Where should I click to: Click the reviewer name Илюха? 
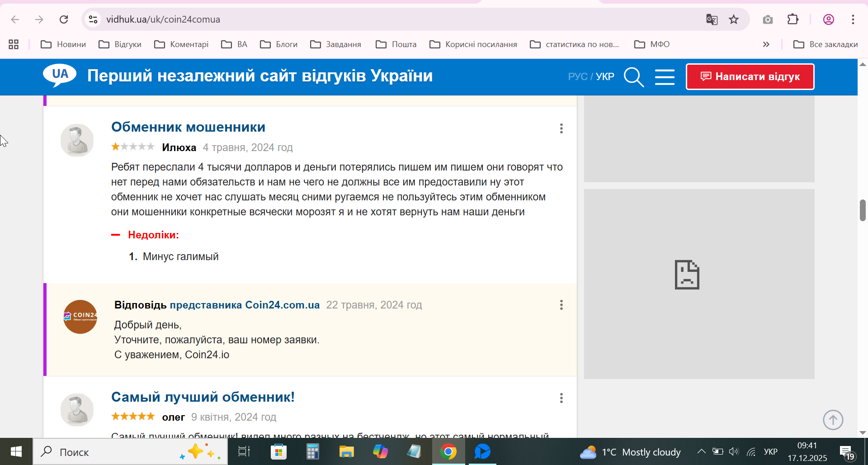pos(179,147)
